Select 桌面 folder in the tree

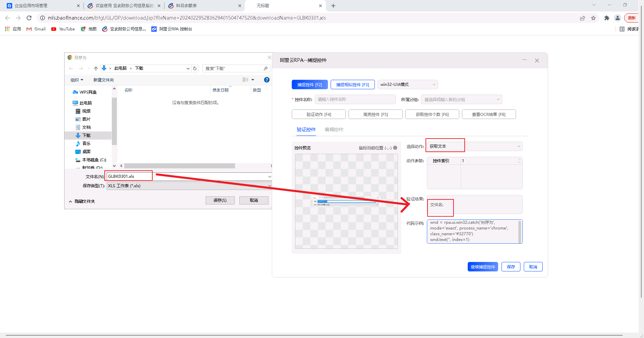tap(83, 152)
